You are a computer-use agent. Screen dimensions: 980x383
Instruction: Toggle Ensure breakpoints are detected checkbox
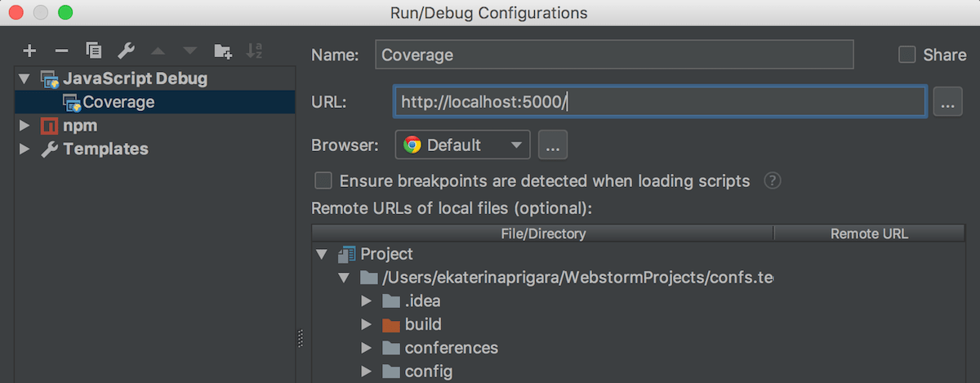coord(324,180)
